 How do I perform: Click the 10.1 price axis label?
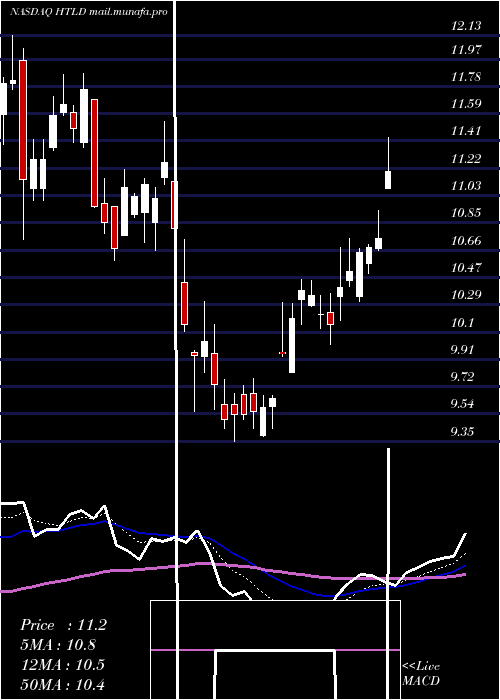(463, 323)
